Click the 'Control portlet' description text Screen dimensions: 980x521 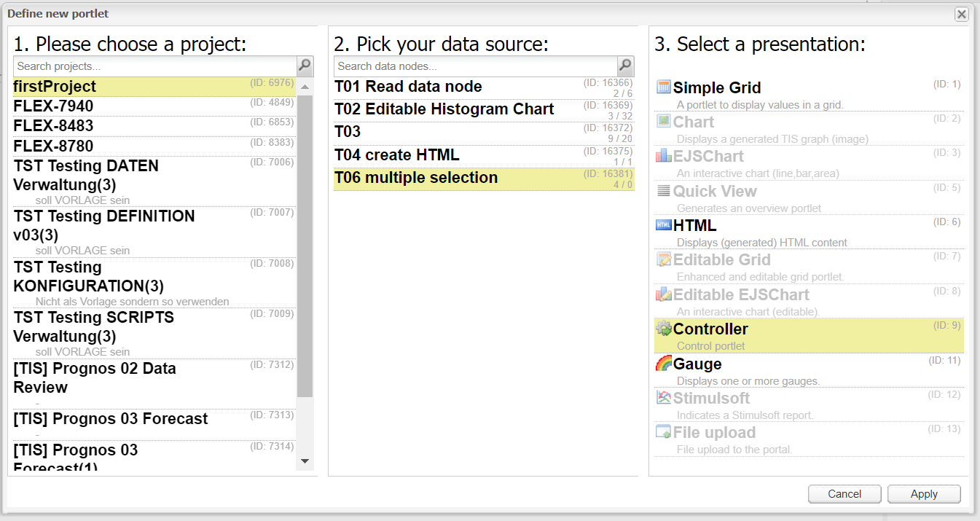click(x=711, y=346)
